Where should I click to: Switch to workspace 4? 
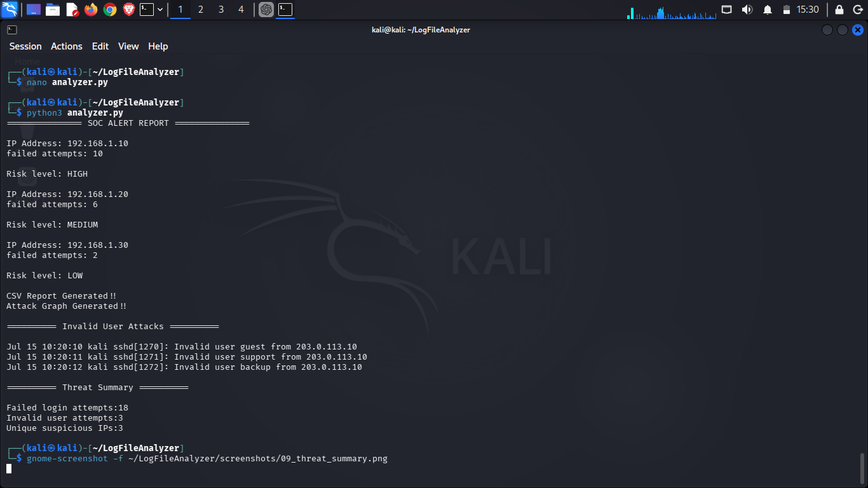pos(241,10)
